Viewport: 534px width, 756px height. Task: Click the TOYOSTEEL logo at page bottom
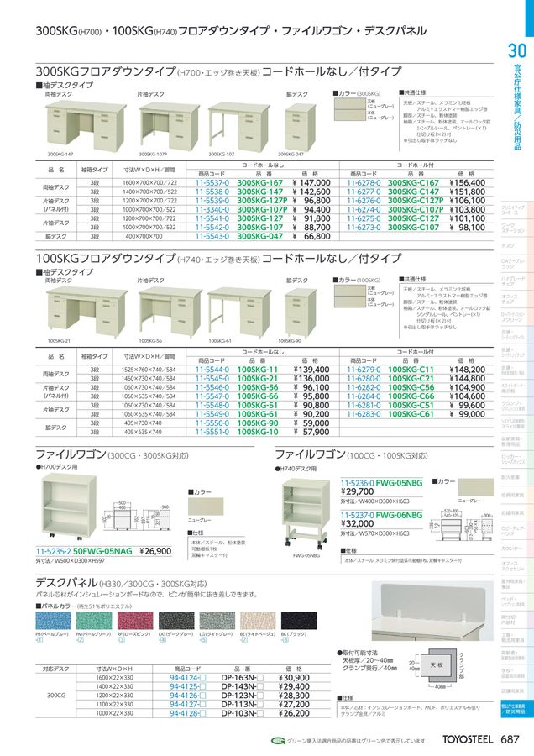pos(468,739)
